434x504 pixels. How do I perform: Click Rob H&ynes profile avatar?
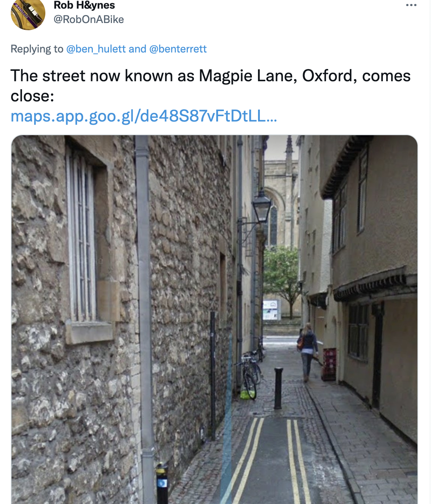pyautogui.click(x=28, y=14)
